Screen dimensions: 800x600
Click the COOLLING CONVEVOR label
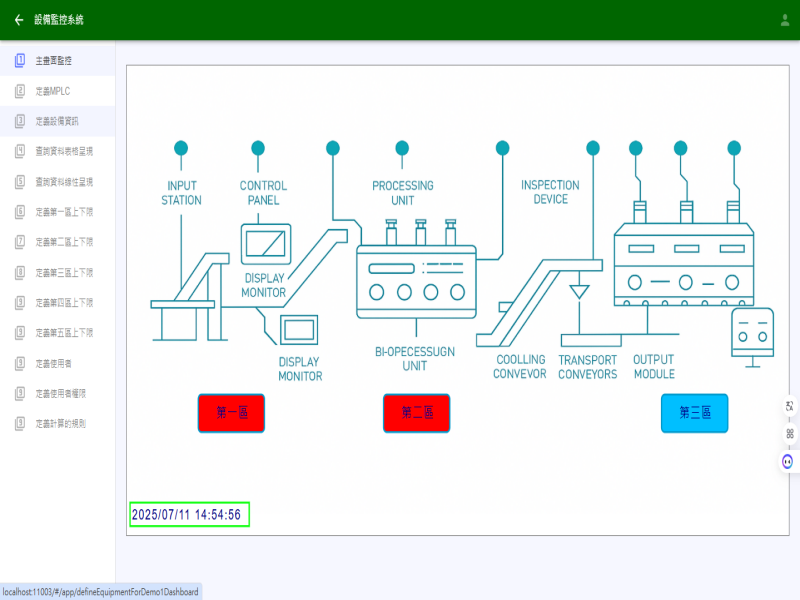(x=520, y=366)
